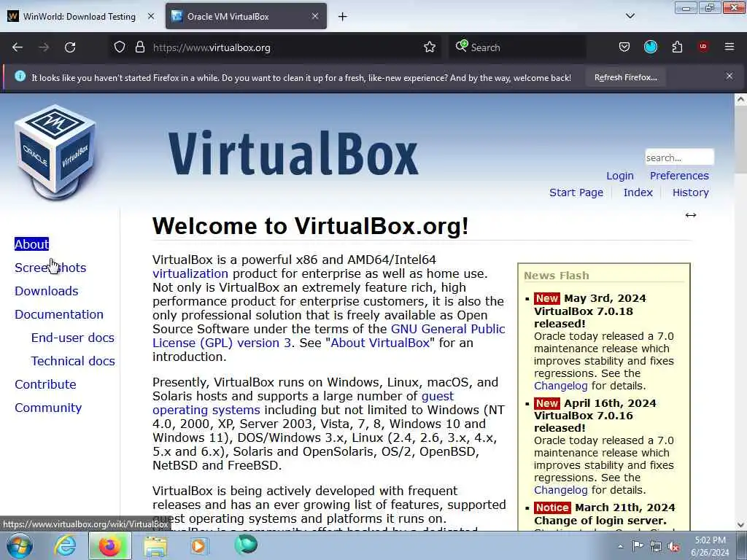Open the tracking protection shield icon
This screenshot has width=747, height=560.
(x=120, y=47)
